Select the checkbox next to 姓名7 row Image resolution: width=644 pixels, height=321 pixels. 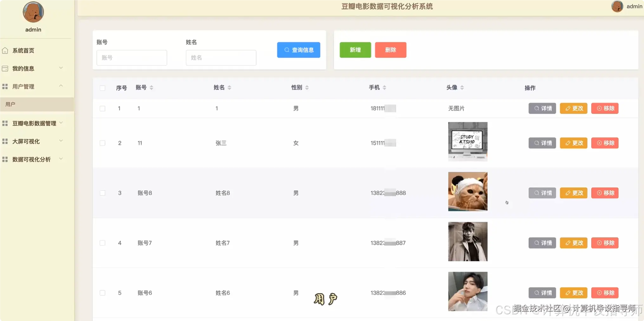click(102, 243)
